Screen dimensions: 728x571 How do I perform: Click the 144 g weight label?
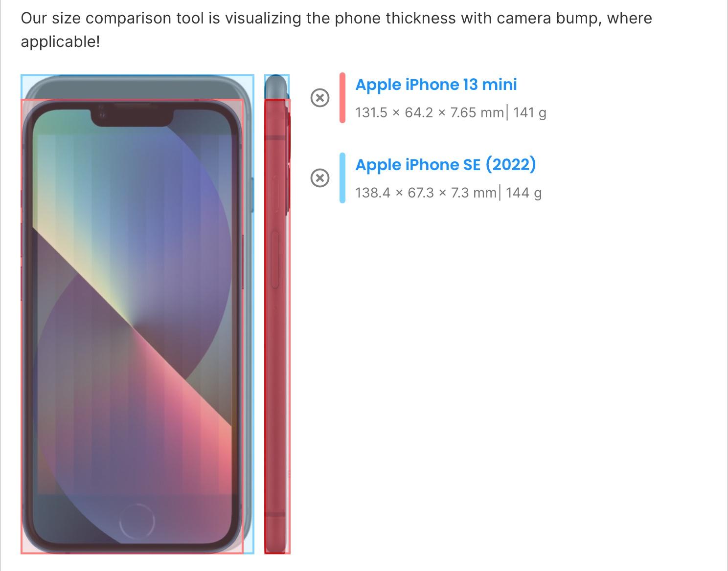click(524, 193)
